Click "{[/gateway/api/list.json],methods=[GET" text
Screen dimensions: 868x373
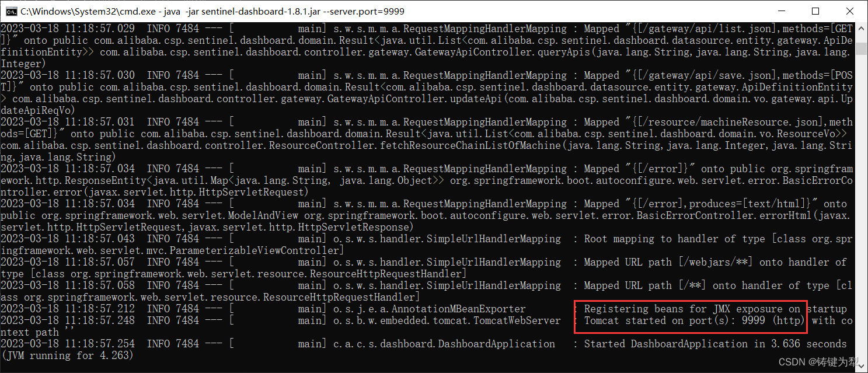[742, 29]
